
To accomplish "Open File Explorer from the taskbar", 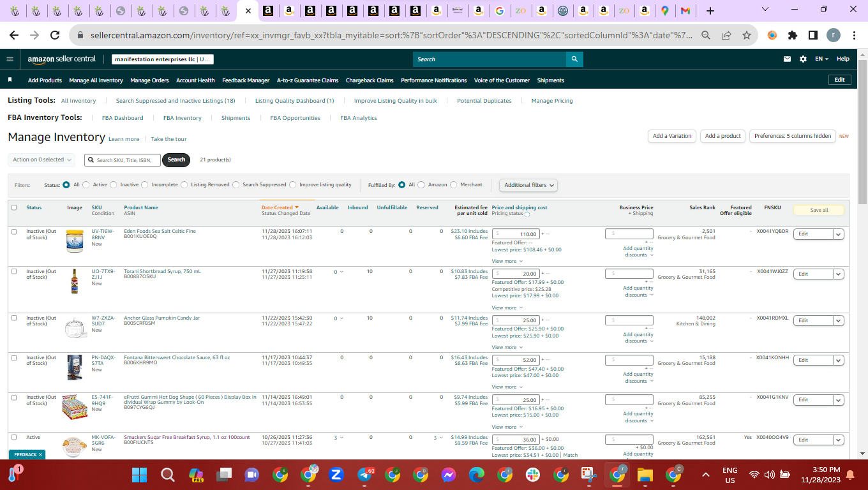I will coord(645,475).
